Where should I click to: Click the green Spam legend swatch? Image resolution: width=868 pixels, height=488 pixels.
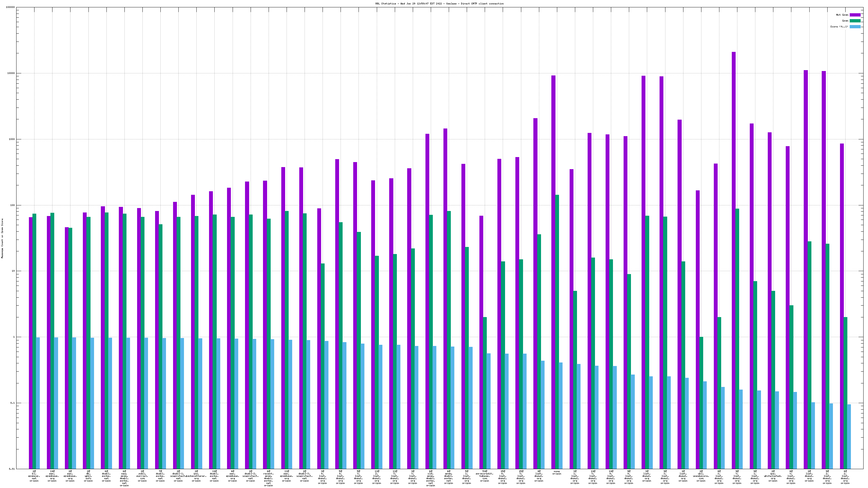click(855, 21)
